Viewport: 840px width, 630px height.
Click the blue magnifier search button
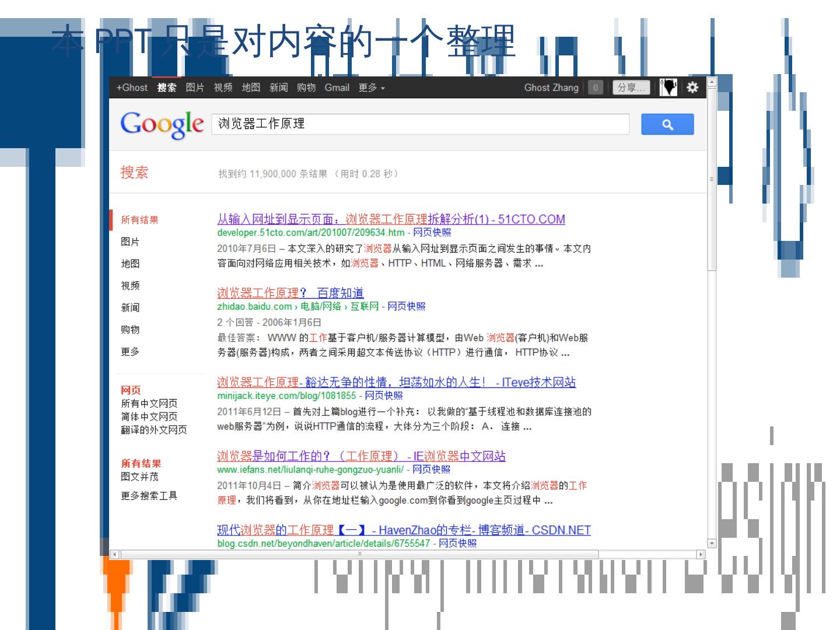[x=667, y=124]
